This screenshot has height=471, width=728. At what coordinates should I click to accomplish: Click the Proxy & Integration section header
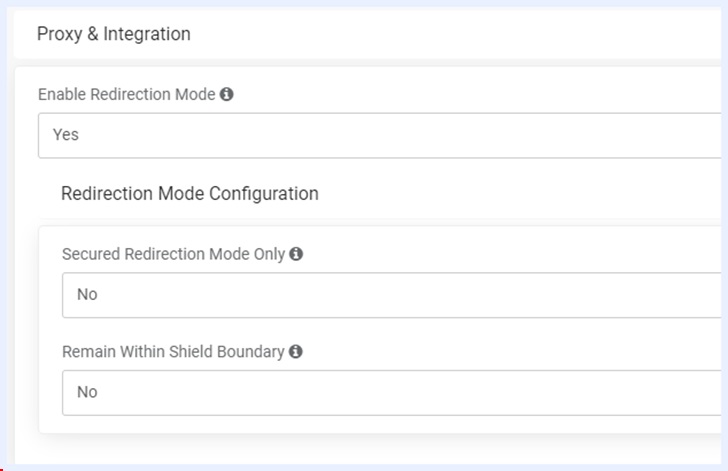pos(114,34)
